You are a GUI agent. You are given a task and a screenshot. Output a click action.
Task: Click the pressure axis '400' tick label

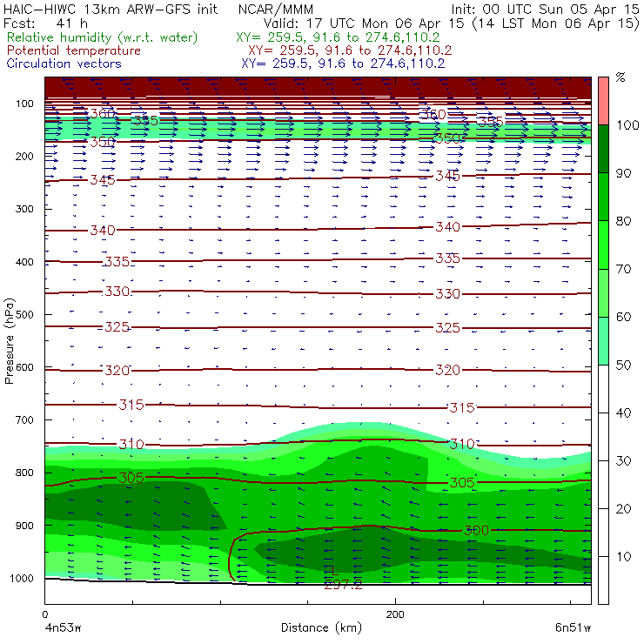[24, 262]
